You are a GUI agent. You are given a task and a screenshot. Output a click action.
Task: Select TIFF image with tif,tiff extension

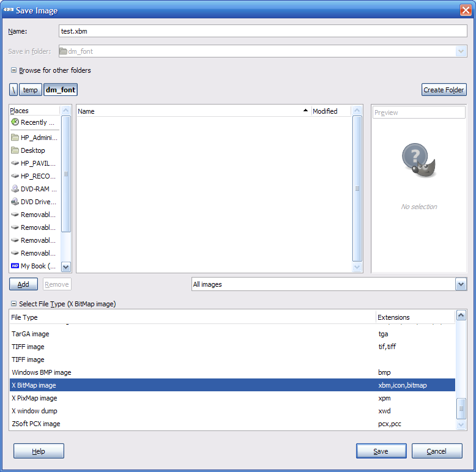pos(232,347)
